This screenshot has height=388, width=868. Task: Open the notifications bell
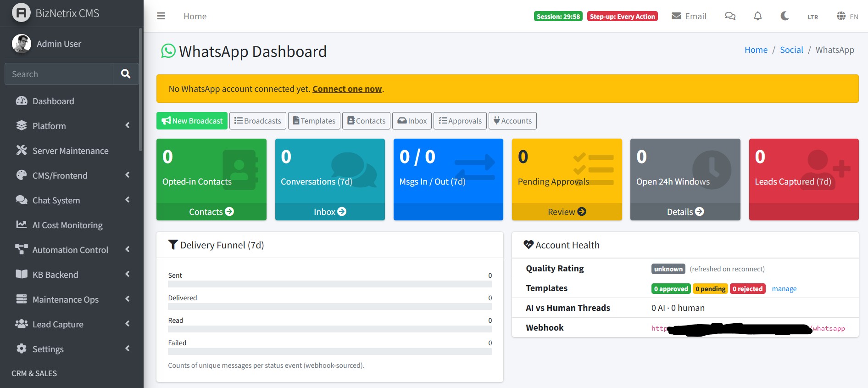point(757,16)
